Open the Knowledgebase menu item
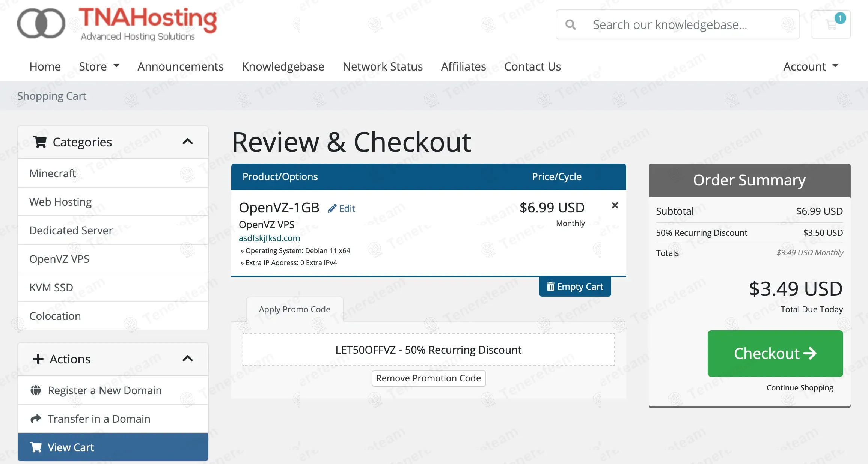 (x=283, y=66)
